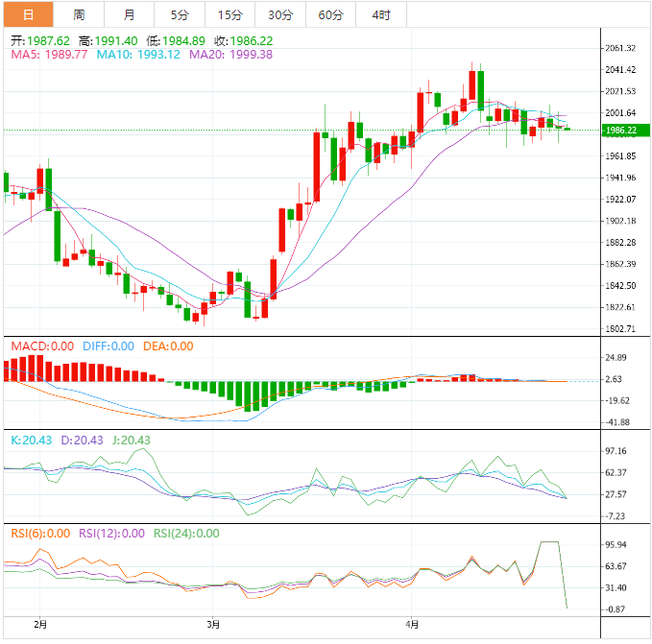Click the RSI(24) indicator label

(185, 534)
